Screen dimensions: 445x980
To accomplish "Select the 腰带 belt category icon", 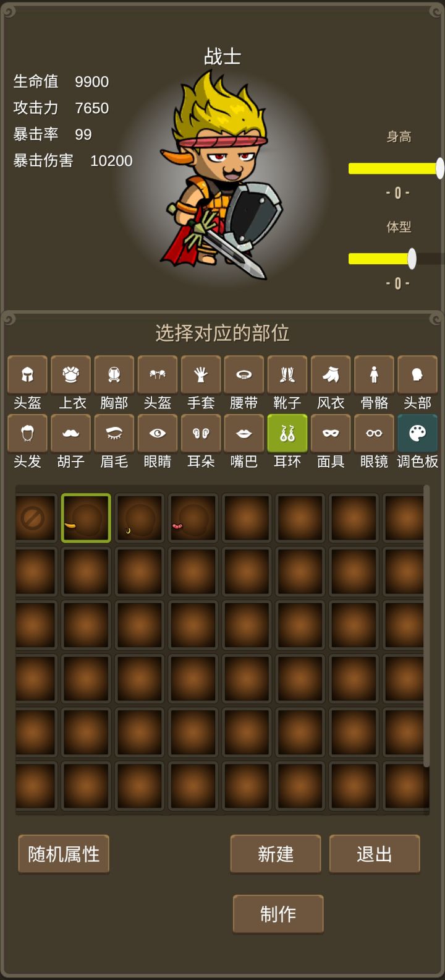I will pos(244,374).
